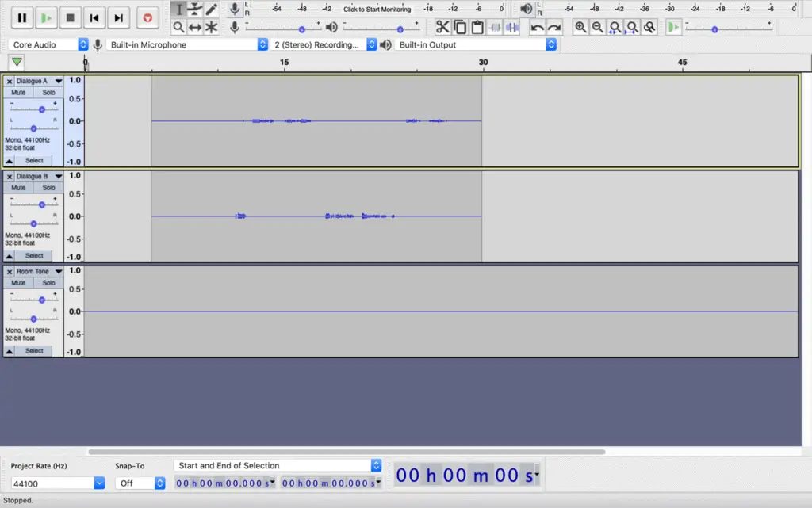This screenshot has width=812, height=508.
Task: Close the Room Tone track
Action: pyautogui.click(x=10, y=272)
